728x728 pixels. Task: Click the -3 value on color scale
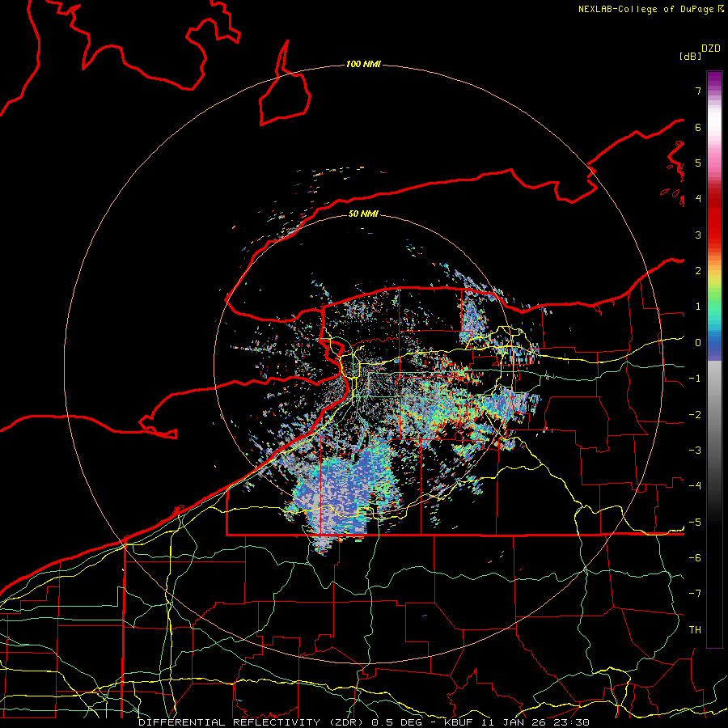point(695,451)
